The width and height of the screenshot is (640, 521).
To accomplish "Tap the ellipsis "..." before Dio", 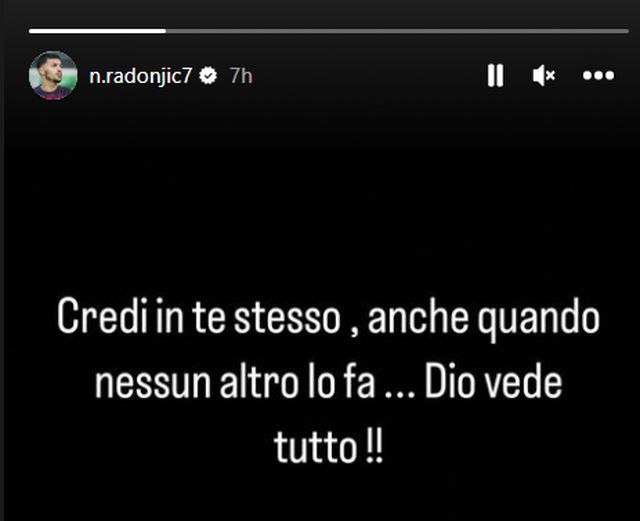I will [400, 394].
